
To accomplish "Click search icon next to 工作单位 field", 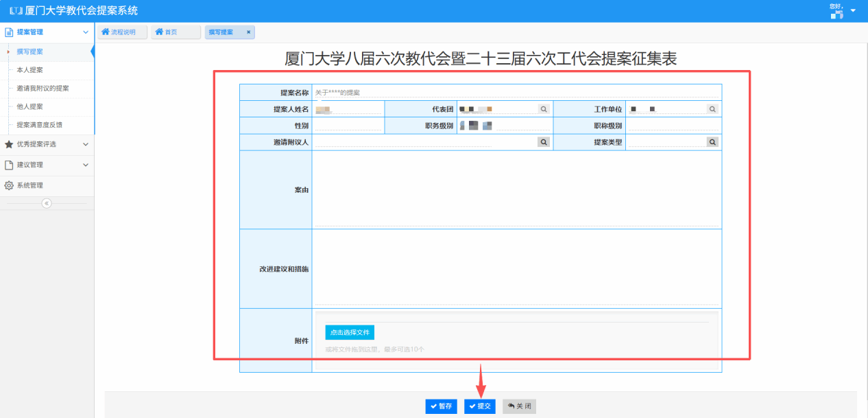I will [712, 109].
